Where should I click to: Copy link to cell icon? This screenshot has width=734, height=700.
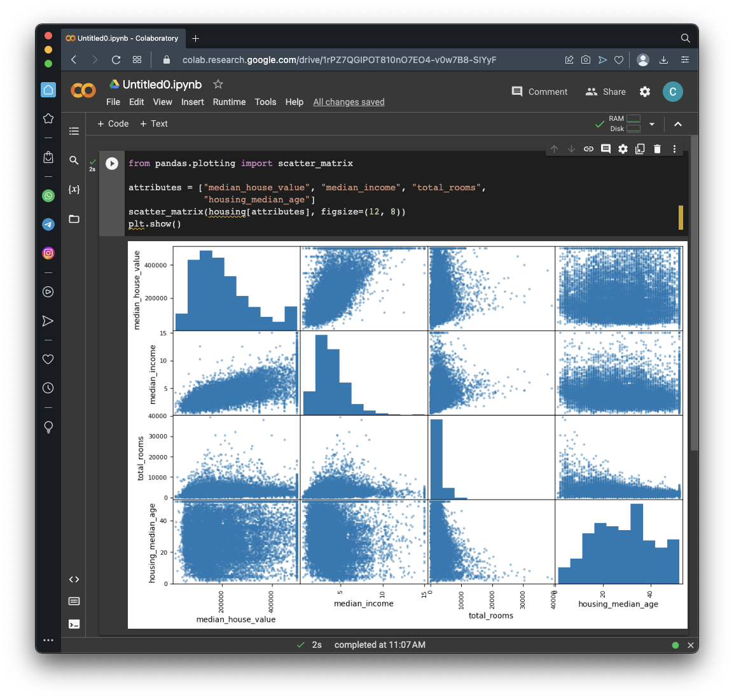588,149
